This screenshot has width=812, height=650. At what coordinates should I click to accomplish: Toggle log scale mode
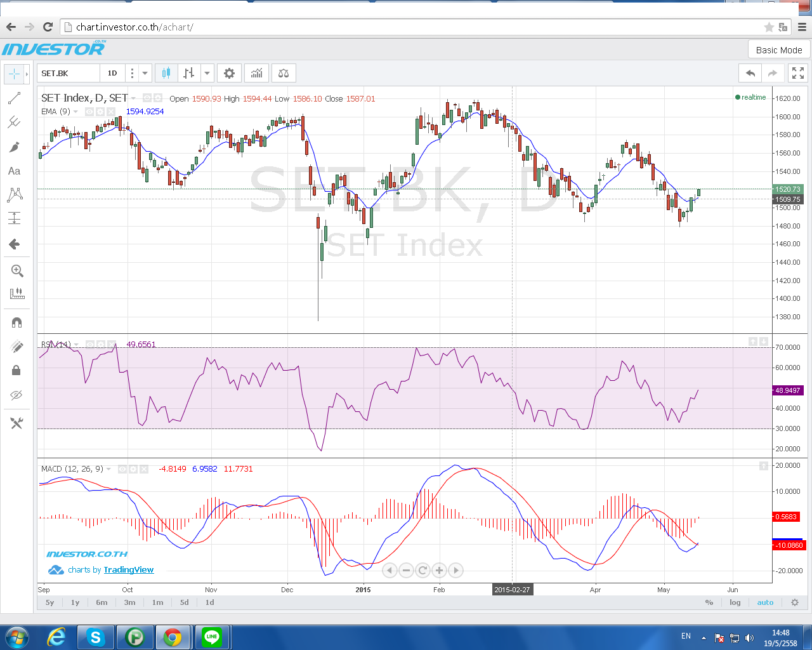click(x=735, y=602)
